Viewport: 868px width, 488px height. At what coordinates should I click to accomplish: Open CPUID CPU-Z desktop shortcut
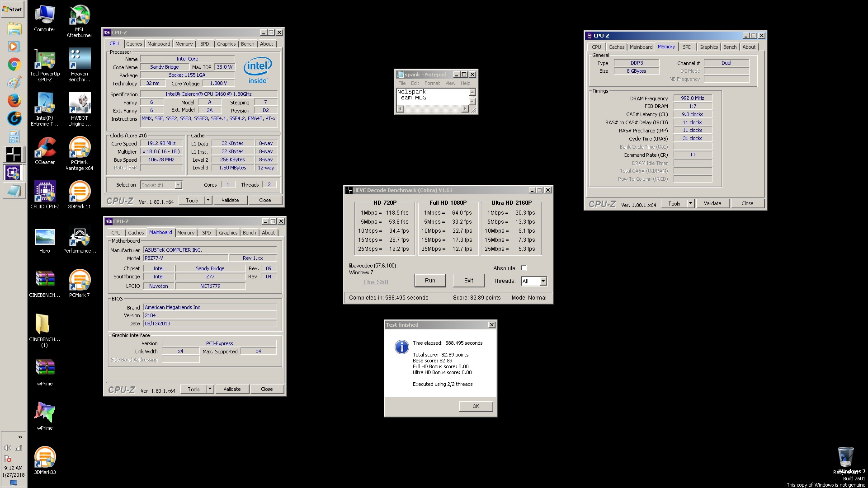point(45,195)
